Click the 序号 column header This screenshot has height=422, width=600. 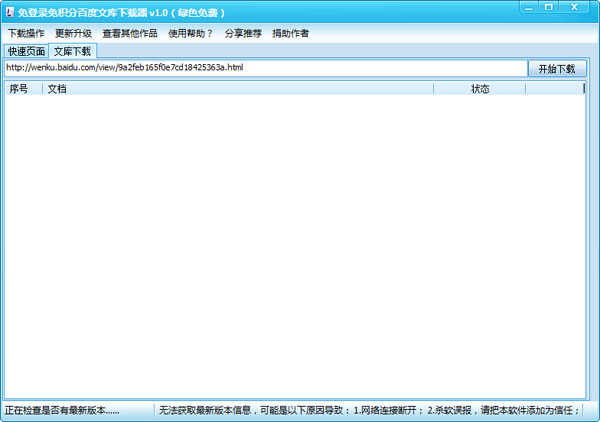pyautogui.click(x=23, y=89)
